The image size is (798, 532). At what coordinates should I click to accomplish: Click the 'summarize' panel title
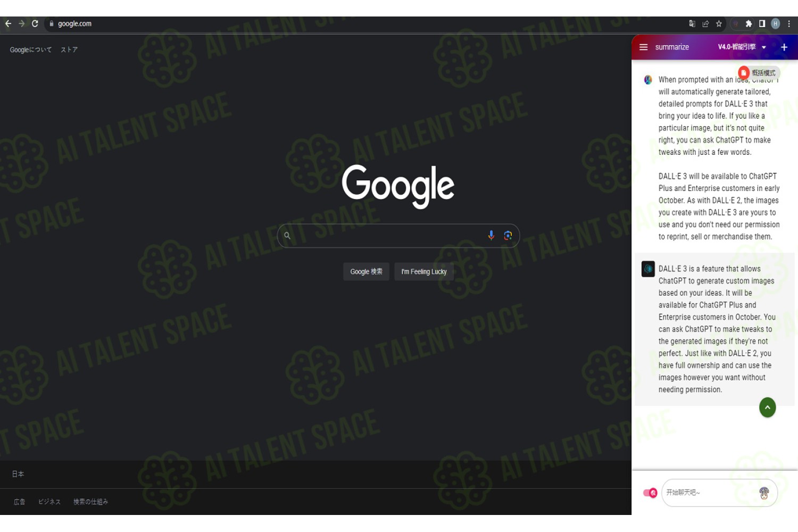point(672,47)
